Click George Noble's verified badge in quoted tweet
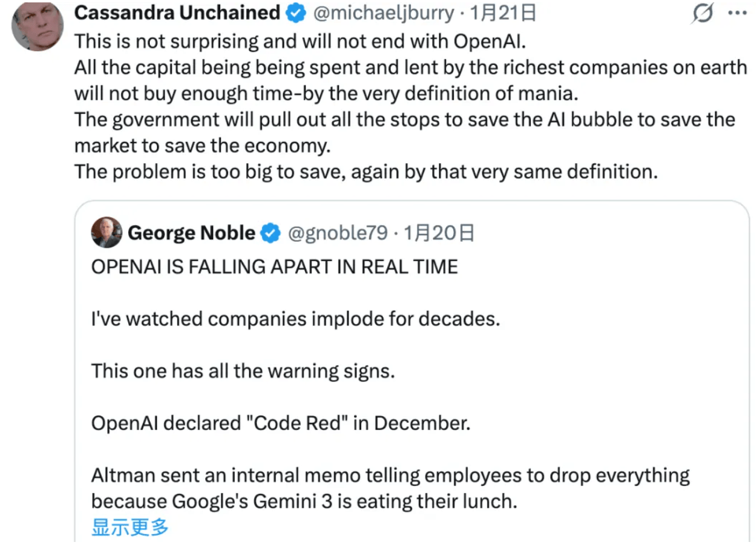 point(271,233)
